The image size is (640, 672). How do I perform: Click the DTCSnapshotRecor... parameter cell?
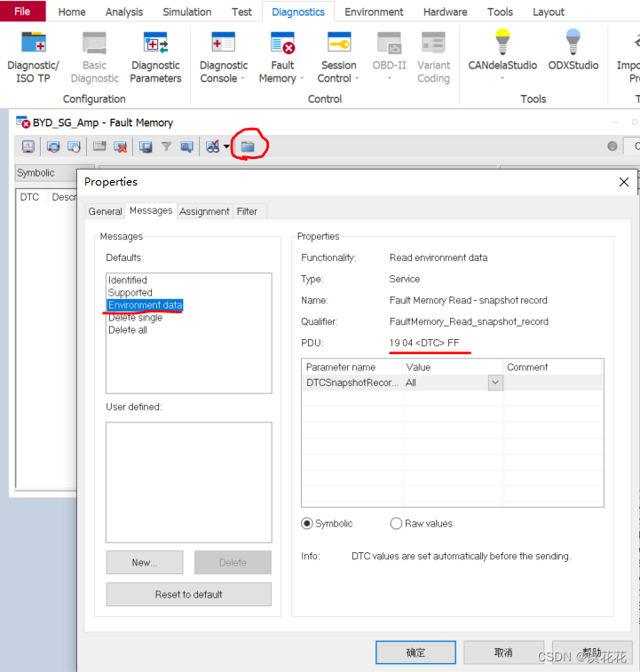[352, 383]
